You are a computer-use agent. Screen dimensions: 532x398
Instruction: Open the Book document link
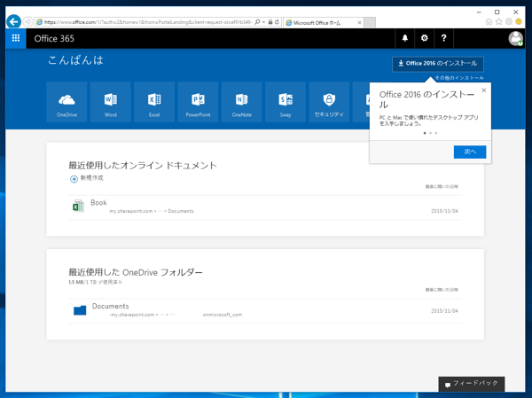(98, 203)
